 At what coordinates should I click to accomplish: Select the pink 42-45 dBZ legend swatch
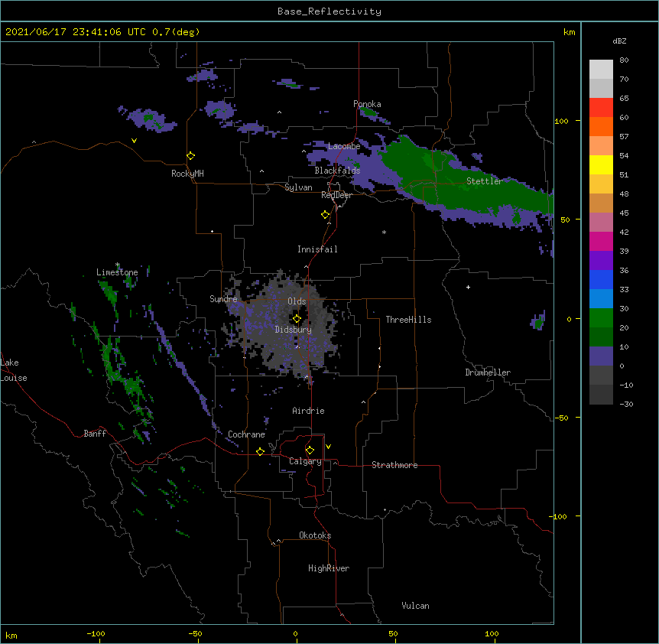click(x=601, y=223)
